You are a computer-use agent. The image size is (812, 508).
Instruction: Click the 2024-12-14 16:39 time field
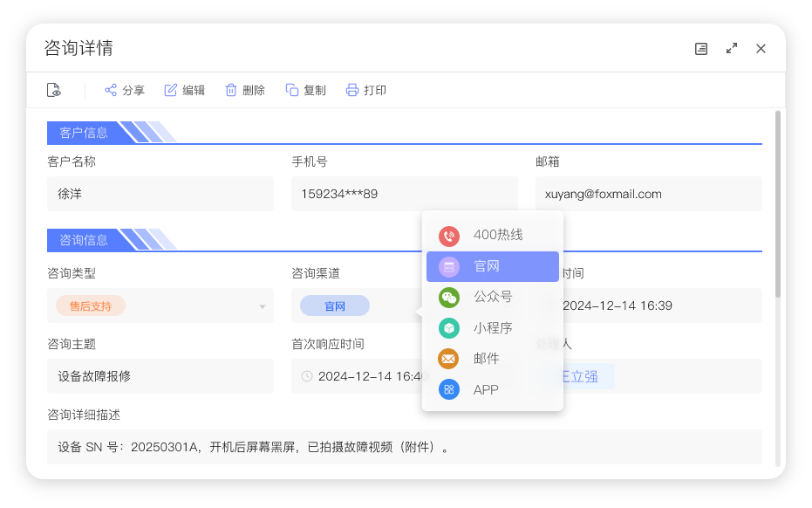[x=662, y=305]
